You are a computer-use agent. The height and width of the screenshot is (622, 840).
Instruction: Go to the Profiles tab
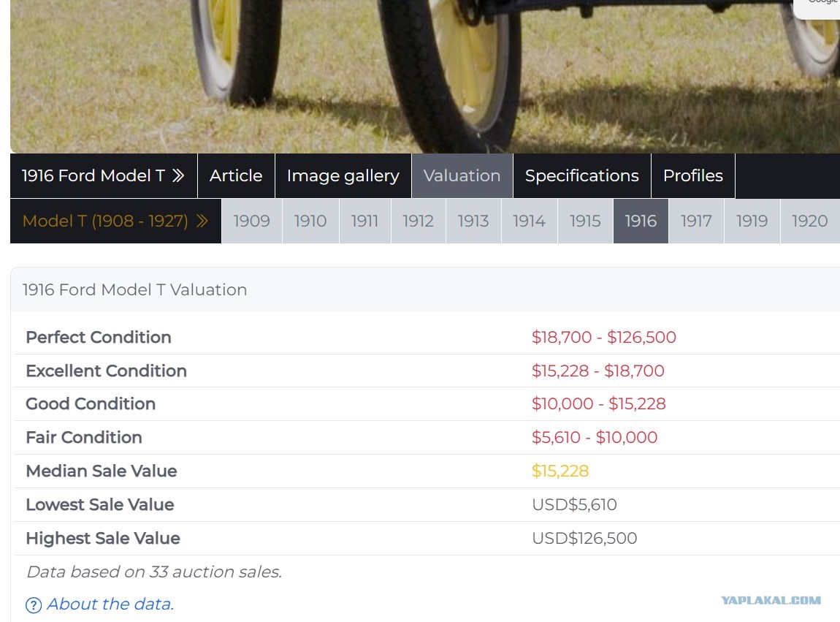click(x=692, y=176)
